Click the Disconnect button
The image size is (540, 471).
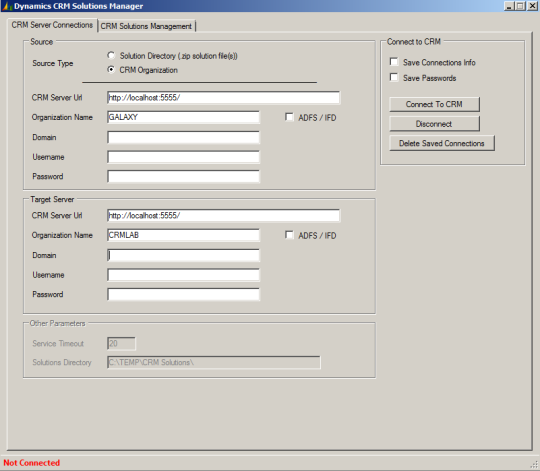[x=434, y=124]
